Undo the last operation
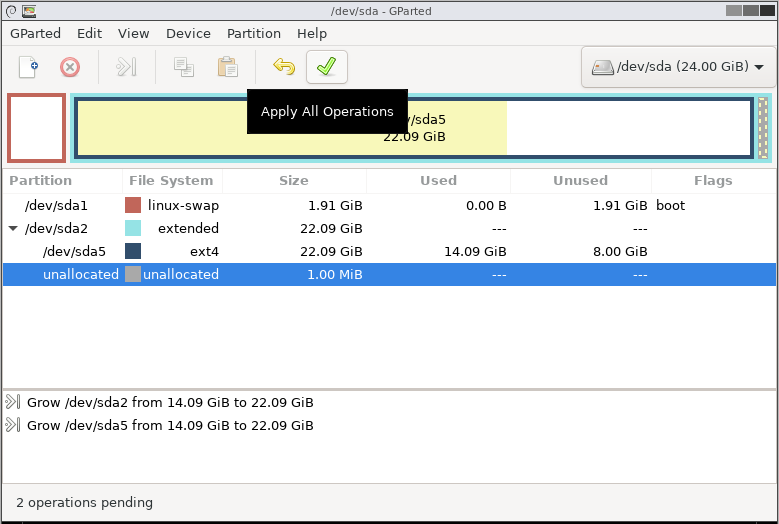 point(284,67)
